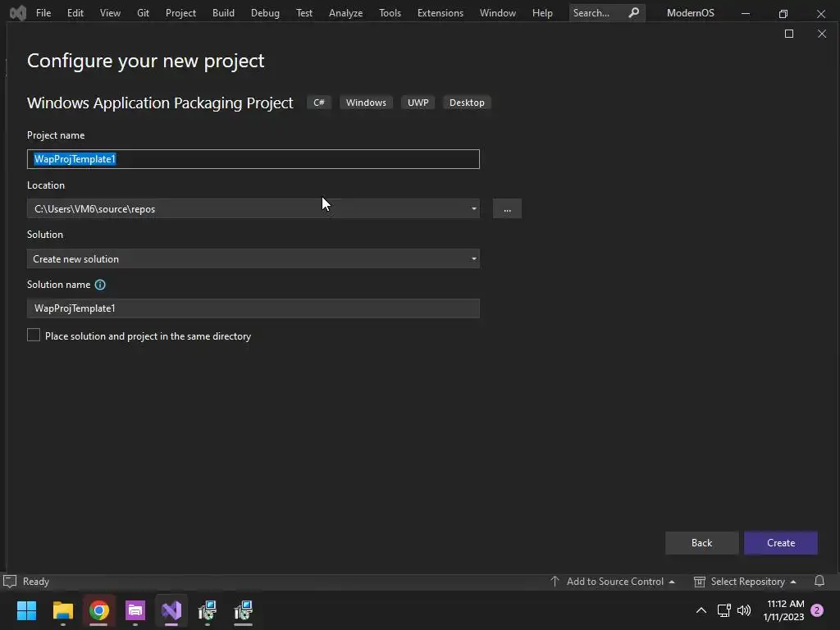Screen dimensions: 840x630
Task: Open the Debug menu
Action: coord(265,13)
